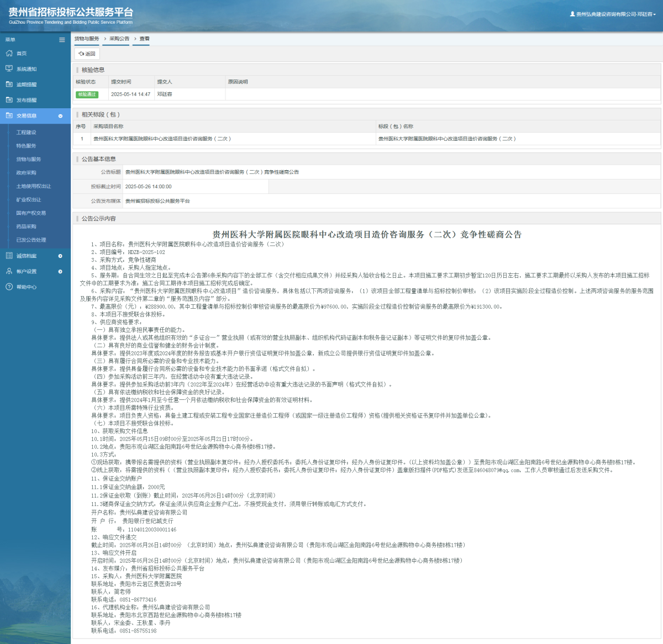Expand the 诚信档案 arrow
This screenshot has width=663, height=644.
click(x=60, y=256)
